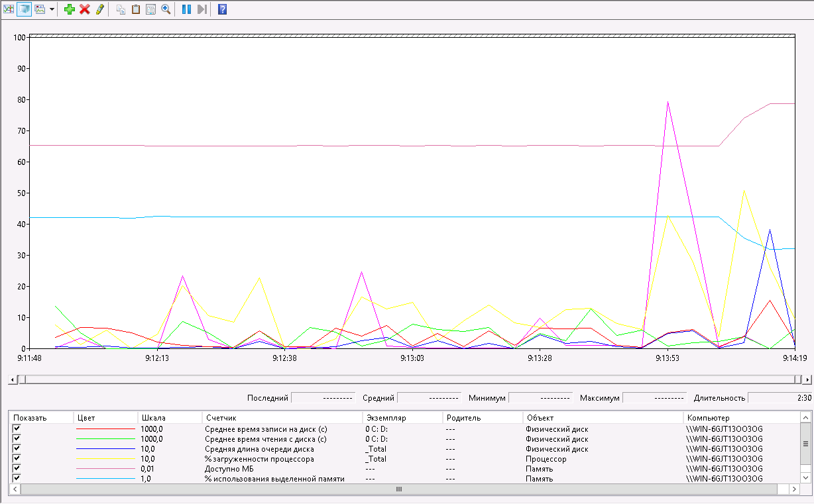Click the 'Последний' value field
Image resolution: width=814 pixels, height=504 pixels.
(322, 398)
